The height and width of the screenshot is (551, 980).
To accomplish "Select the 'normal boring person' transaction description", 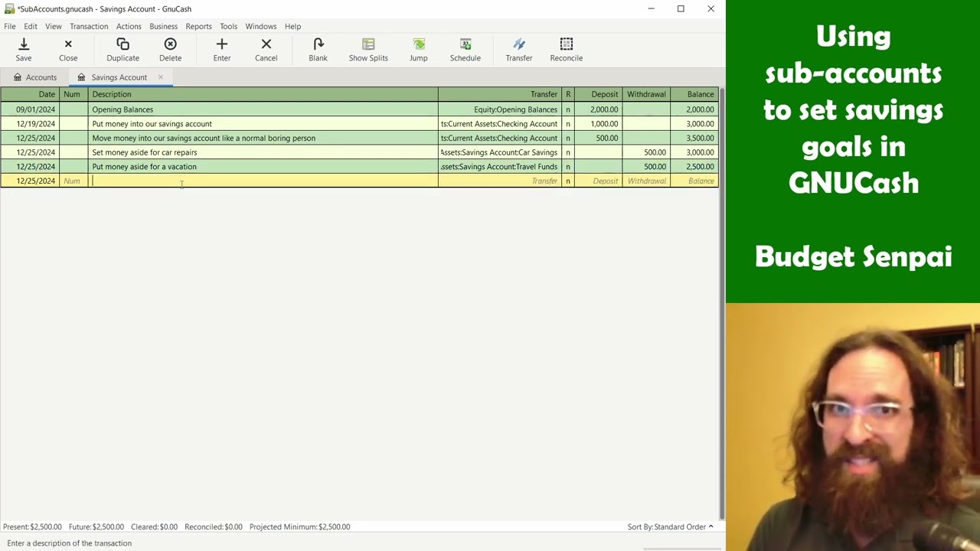I will [x=263, y=139].
